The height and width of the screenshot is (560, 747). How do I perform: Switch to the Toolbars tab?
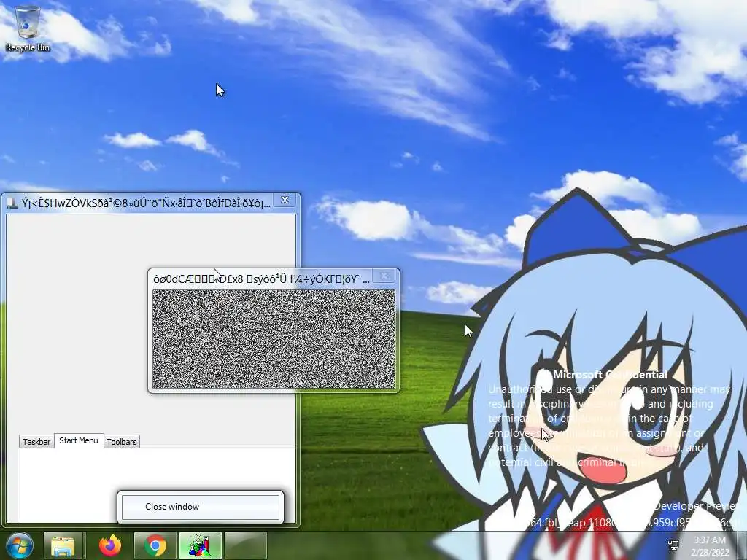click(x=122, y=442)
